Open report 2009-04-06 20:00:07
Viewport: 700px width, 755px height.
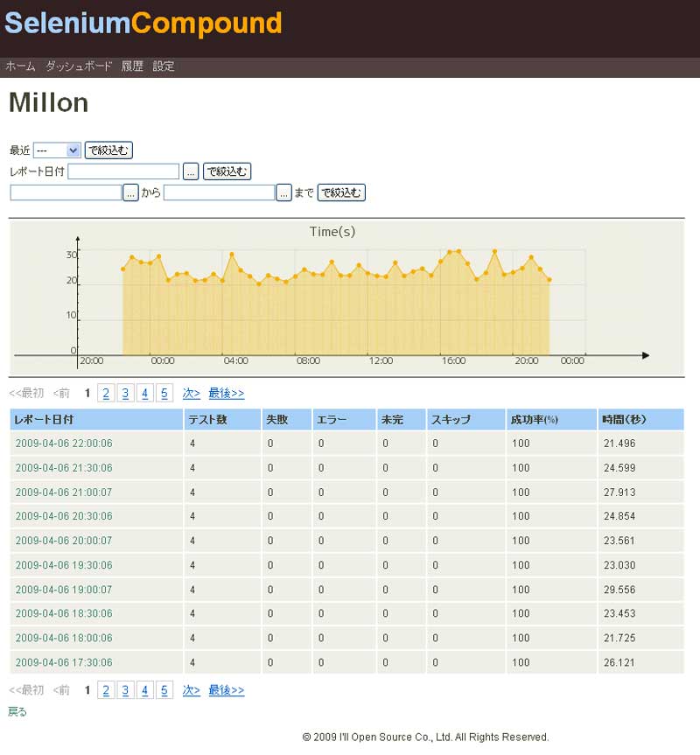tap(64, 541)
